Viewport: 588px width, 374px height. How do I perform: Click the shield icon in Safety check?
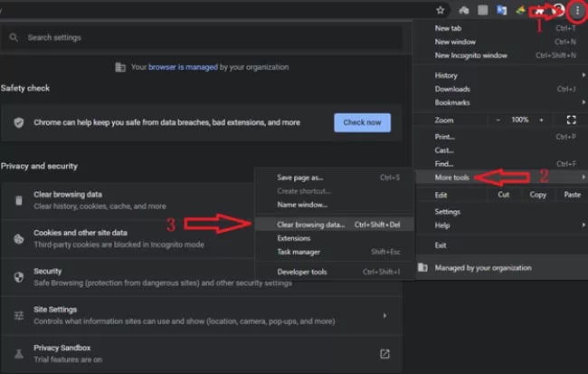tap(19, 122)
